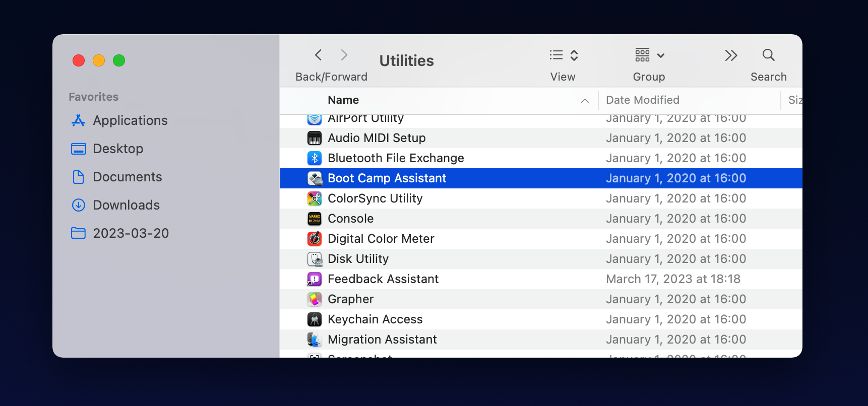868x406 pixels.
Task: Click the Desktop sidebar icon
Action: pyautogui.click(x=78, y=149)
